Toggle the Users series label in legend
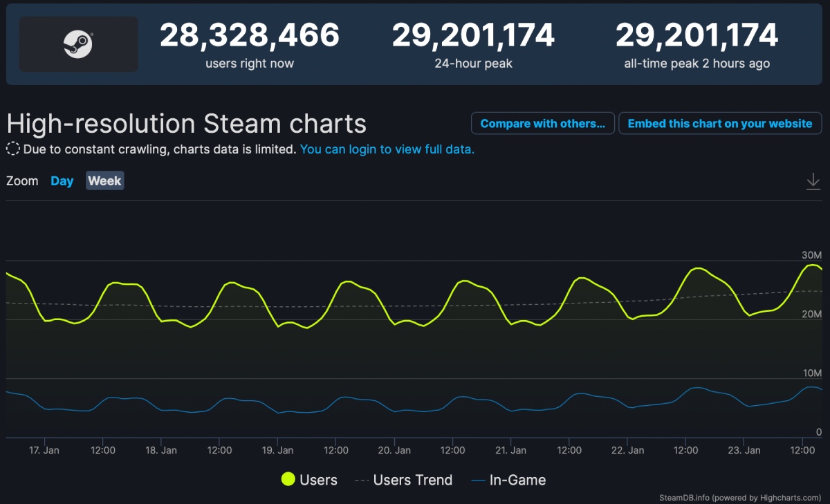 [x=318, y=480]
